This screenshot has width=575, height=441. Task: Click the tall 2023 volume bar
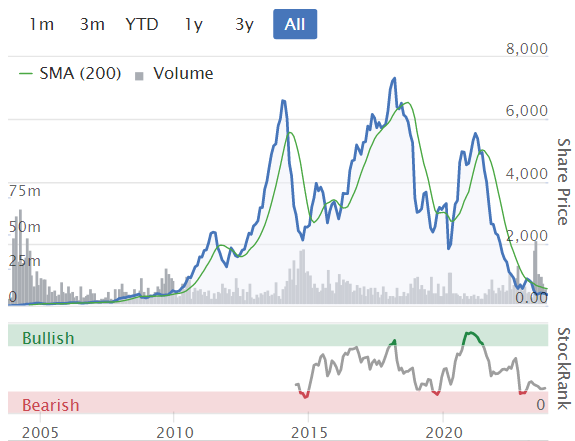click(x=535, y=272)
